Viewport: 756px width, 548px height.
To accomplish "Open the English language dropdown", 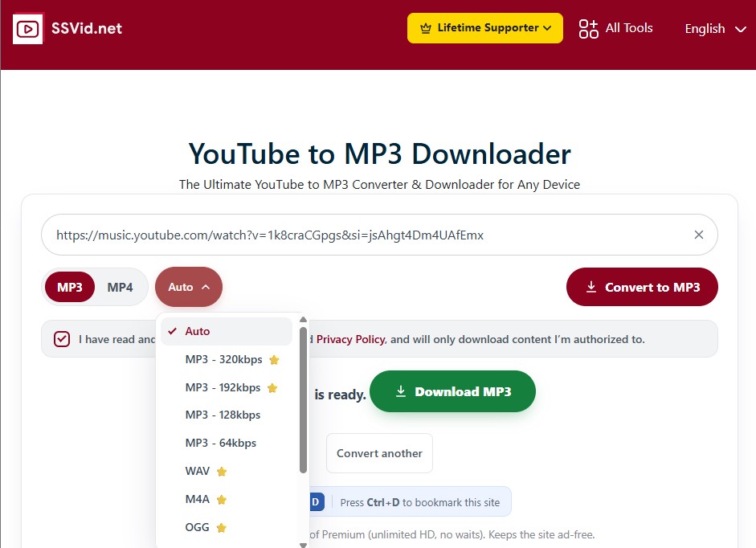I will [715, 29].
